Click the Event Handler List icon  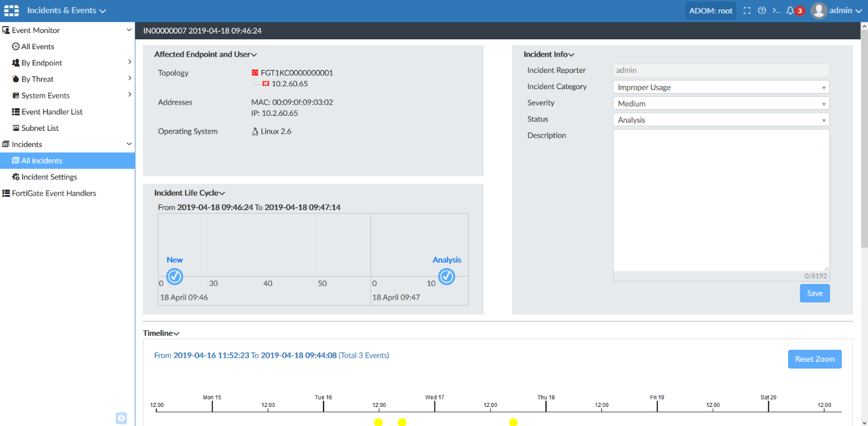click(16, 112)
